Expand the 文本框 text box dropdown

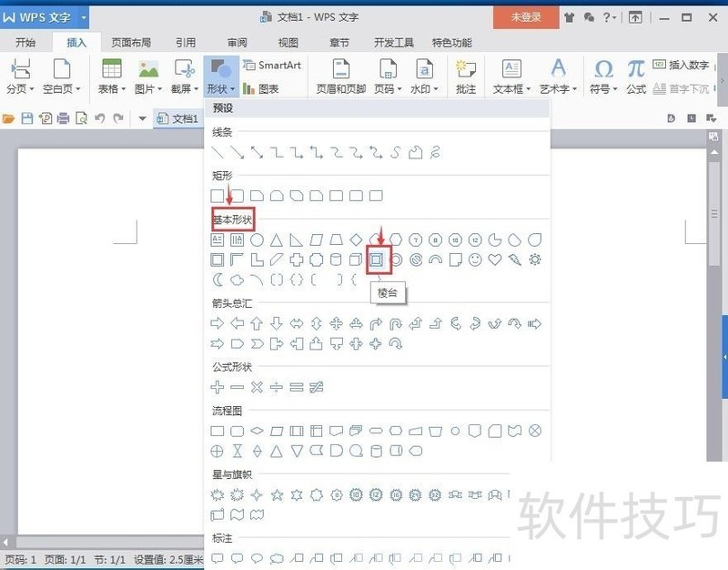511,76
